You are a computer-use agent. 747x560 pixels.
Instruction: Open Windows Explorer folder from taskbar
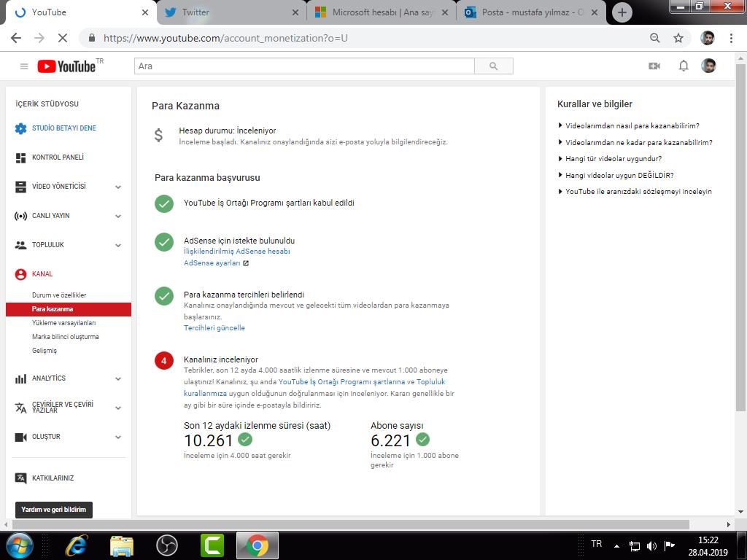[122, 545]
